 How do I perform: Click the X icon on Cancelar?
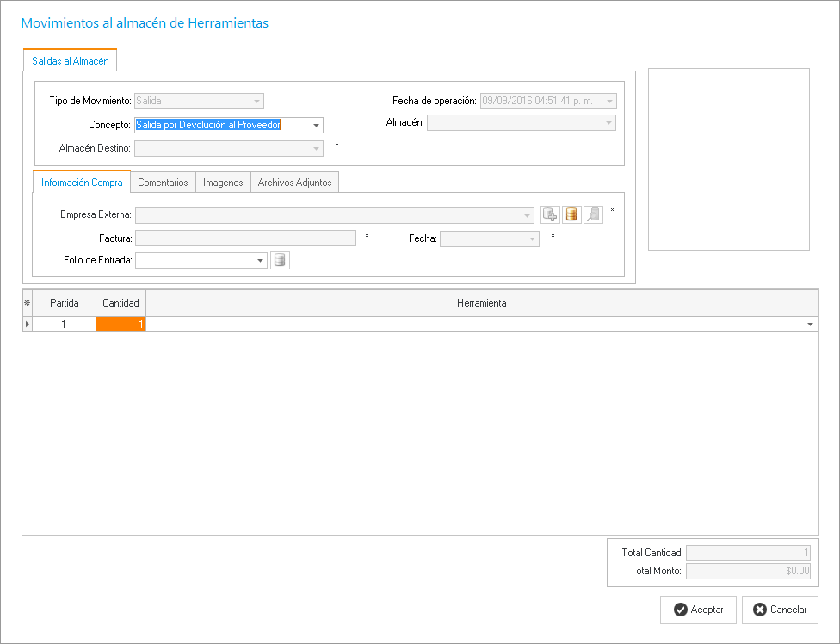[x=760, y=610]
